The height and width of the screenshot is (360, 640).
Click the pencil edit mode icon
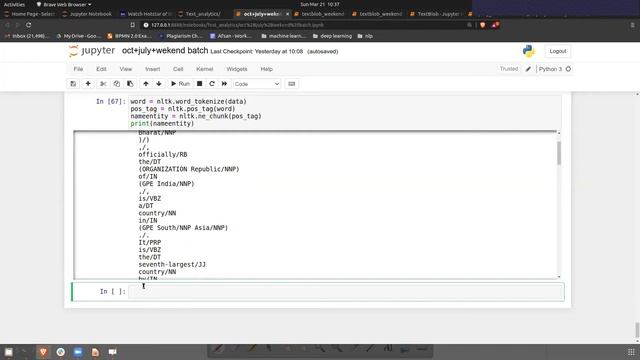point(528,69)
